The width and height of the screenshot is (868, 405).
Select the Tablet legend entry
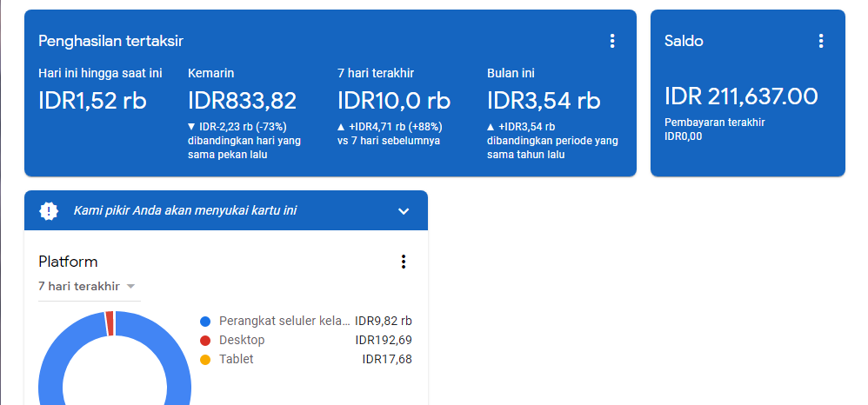pos(237,359)
